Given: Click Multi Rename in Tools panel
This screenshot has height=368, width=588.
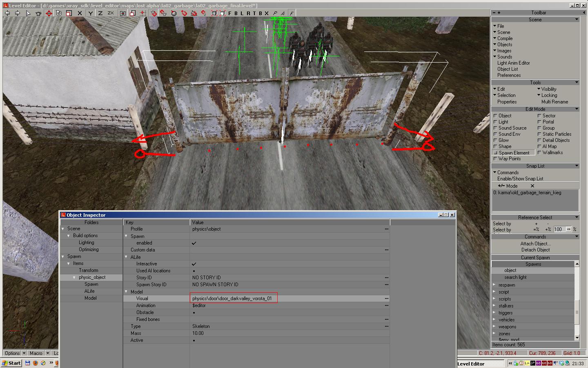Looking at the screenshot, I should (555, 102).
